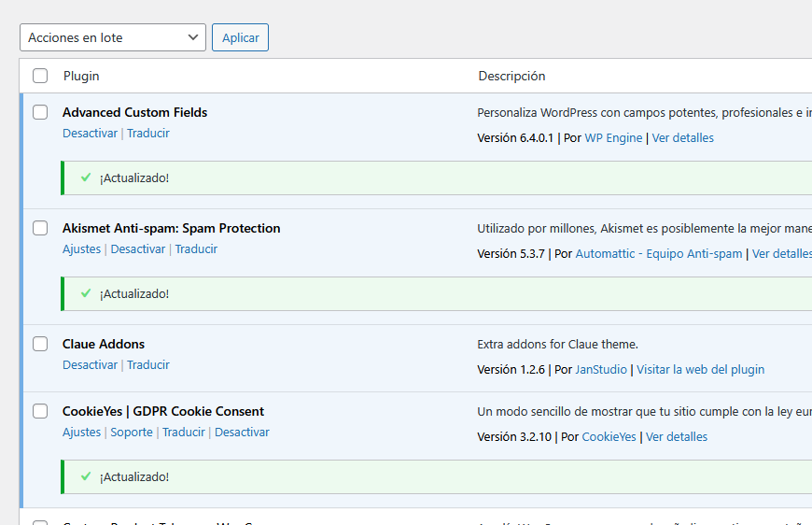Click Desactivar under Advanced Custom Fields

coord(91,134)
